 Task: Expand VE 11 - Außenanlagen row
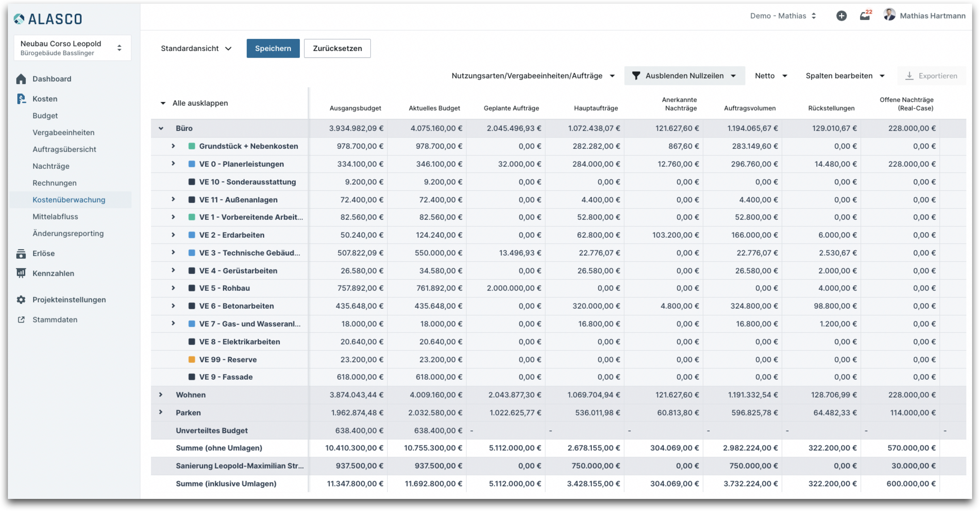pos(173,199)
